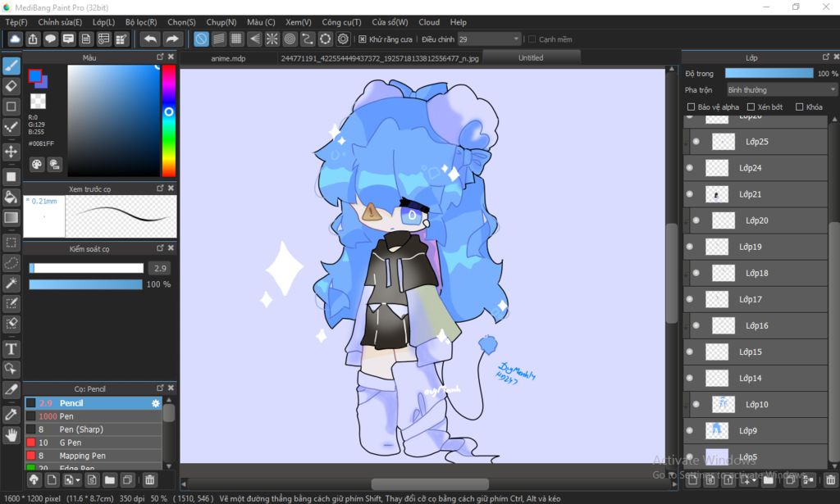Open the color palette icon in Màu panel
The image size is (840, 504).
coord(36,164)
